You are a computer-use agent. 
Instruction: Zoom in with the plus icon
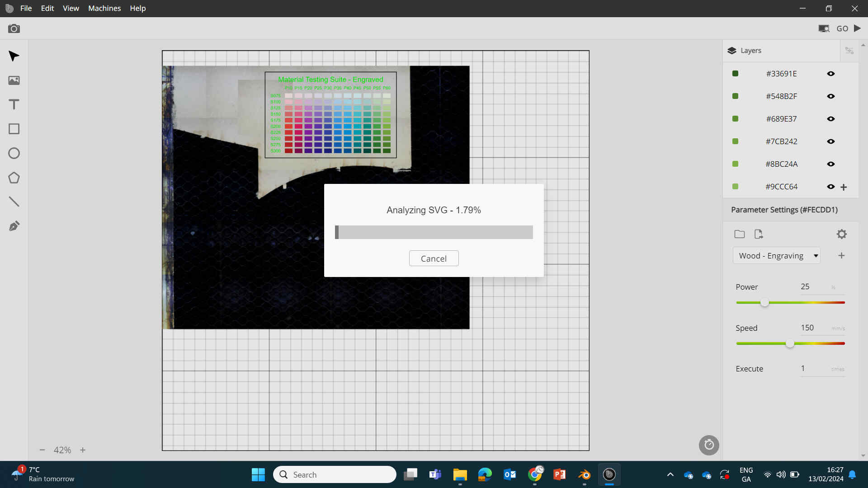coord(83,450)
